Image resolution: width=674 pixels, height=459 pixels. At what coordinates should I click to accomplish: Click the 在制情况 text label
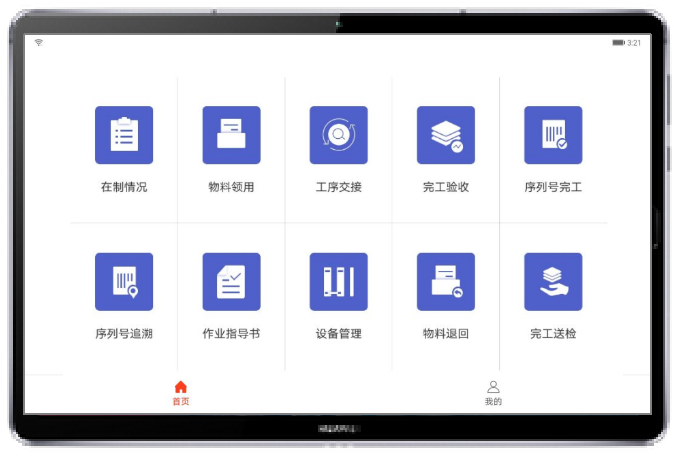point(124,187)
